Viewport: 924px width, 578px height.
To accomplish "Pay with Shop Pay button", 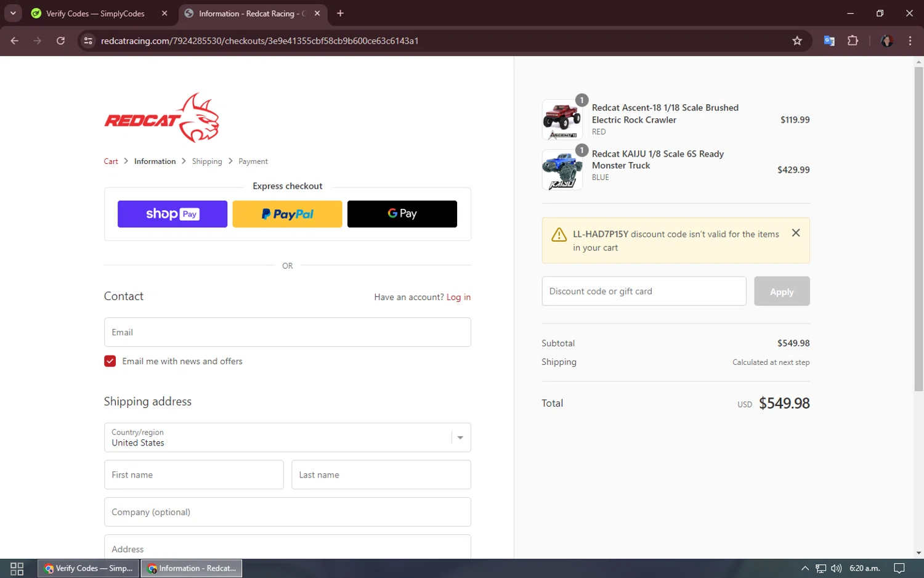I will tap(172, 214).
